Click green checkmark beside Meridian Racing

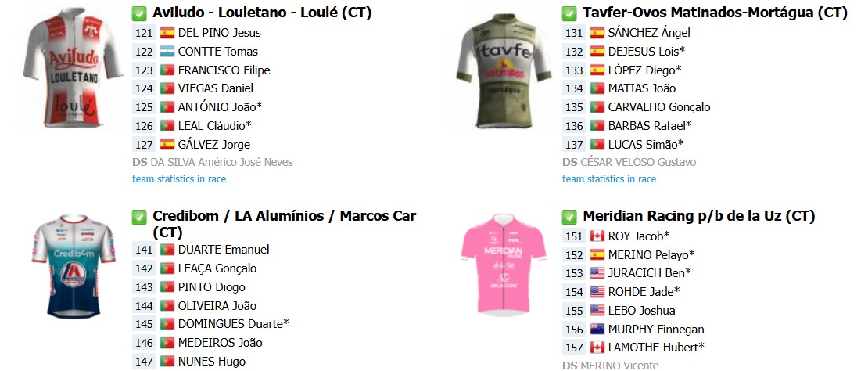(x=569, y=217)
